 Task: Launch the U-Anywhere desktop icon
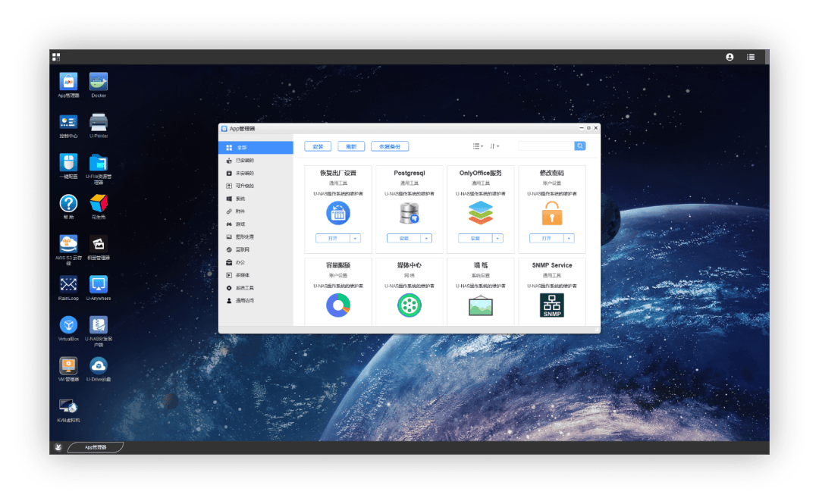pos(98,285)
